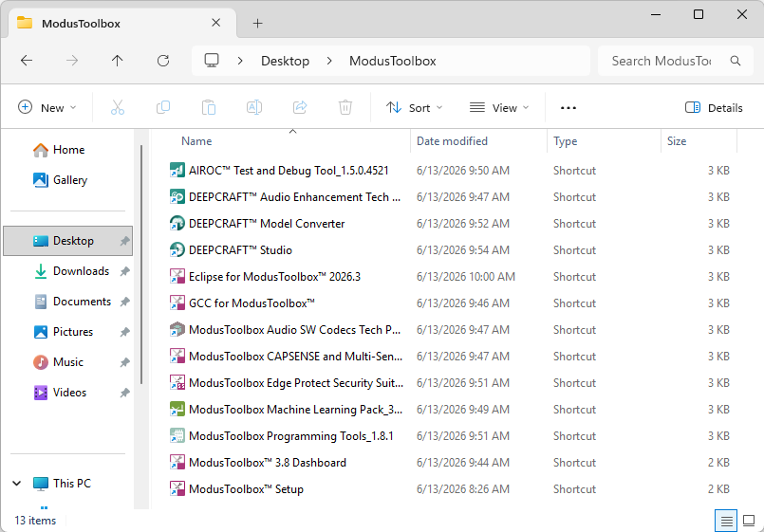Click the Copy toolbar icon
Screen dimensions: 764x532
pos(163,107)
